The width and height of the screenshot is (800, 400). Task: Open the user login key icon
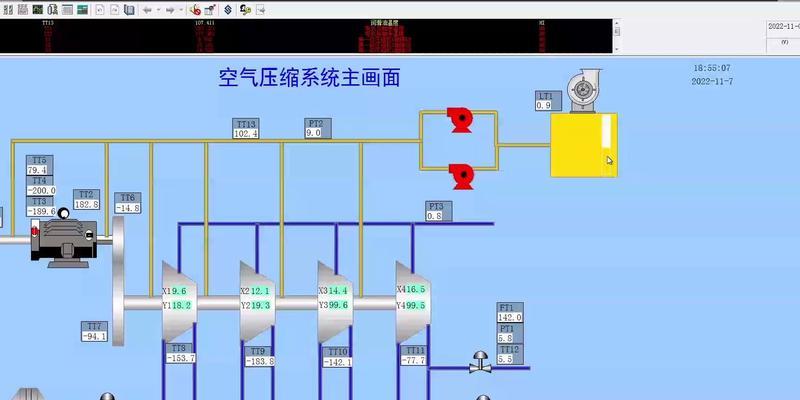(x=246, y=10)
